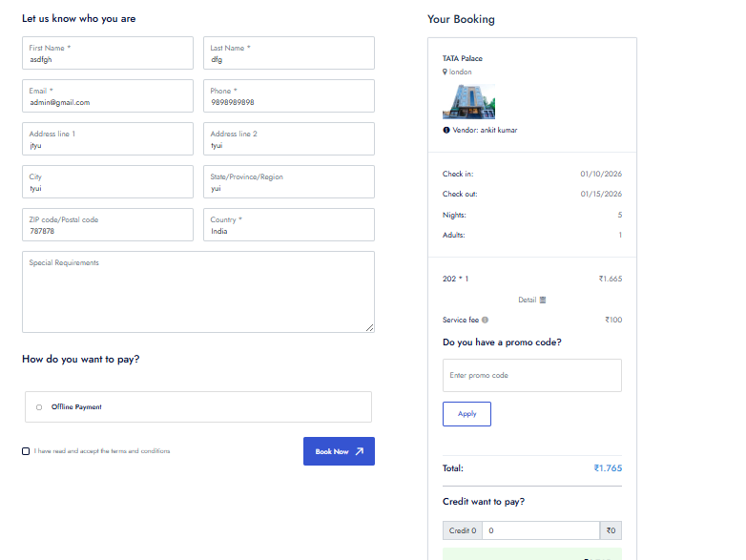Click the Detail calculator icon
746x560 pixels.
point(543,300)
